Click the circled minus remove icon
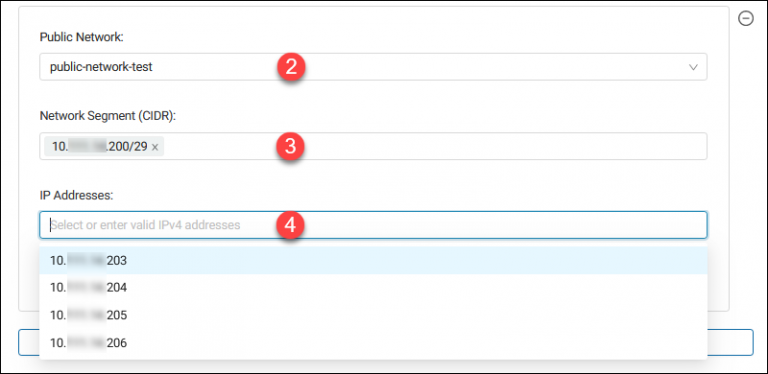The image size is (768, 374). coord(745,19)
